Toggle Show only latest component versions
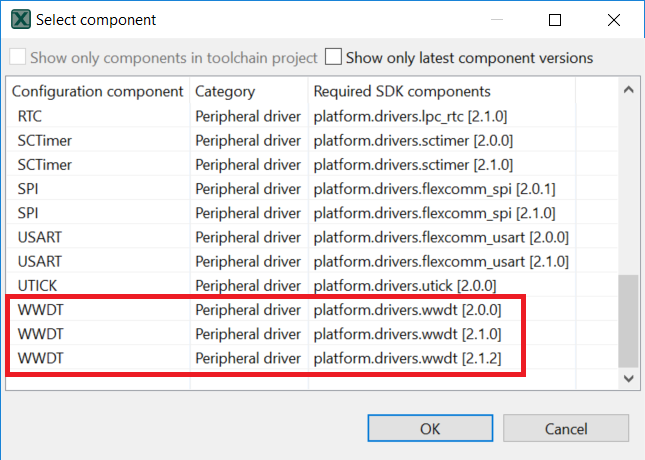 click(x=333, y=57)
